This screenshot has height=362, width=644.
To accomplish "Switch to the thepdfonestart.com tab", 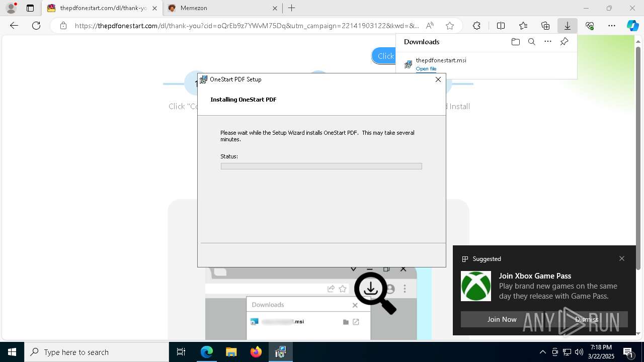I will pos(102,8).
